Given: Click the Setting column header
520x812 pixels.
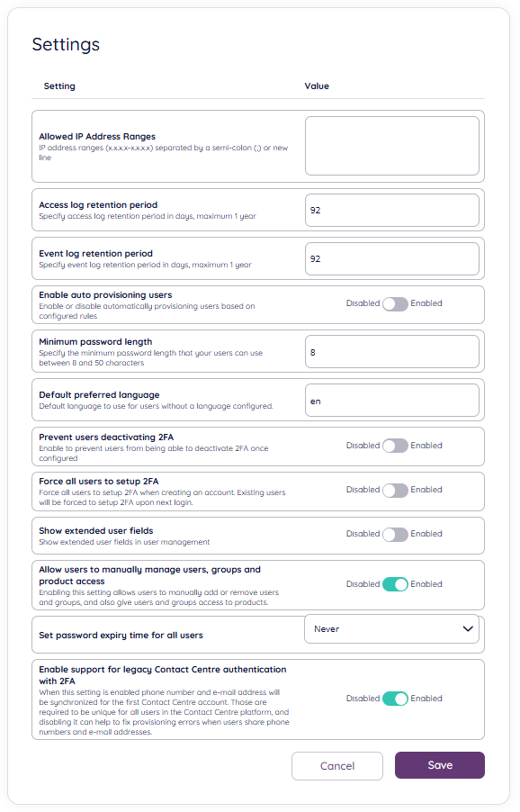Looking at the screenshot, I should point(59,86).
